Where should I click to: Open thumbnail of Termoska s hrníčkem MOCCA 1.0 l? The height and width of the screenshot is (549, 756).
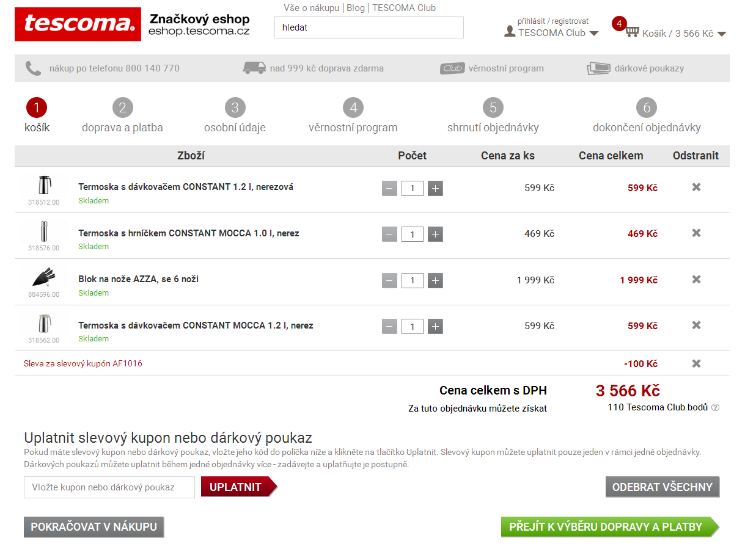tap(44, 231)
